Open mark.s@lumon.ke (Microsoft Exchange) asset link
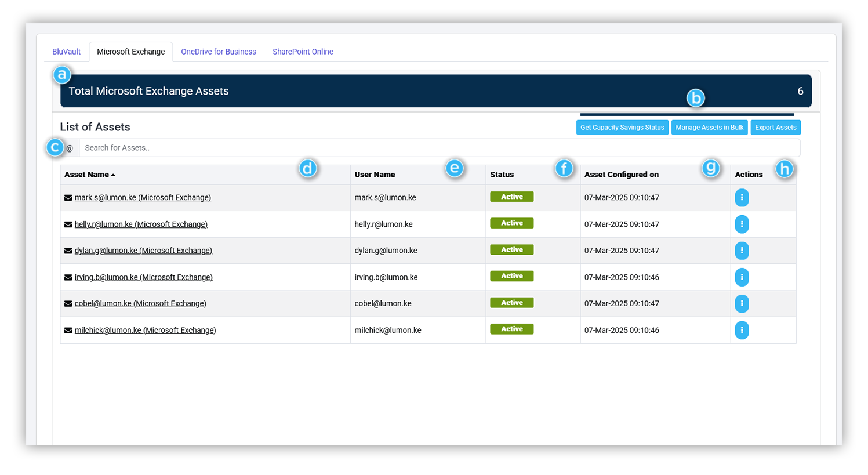The height and width of the screenshot is (475, 868). click(x=143, y=198)
